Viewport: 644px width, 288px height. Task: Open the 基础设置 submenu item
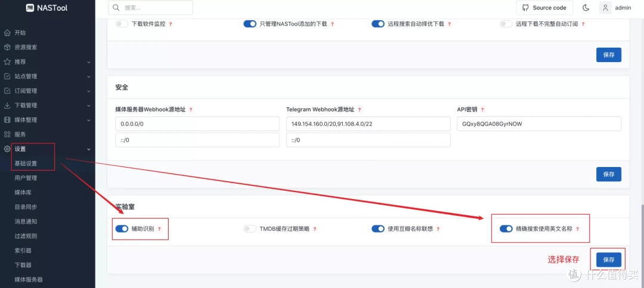click(26, 163)
